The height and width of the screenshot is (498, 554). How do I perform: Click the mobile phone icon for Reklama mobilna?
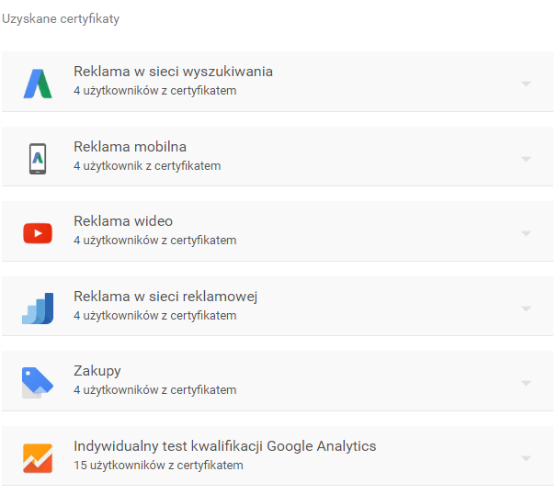coord(37,159)
